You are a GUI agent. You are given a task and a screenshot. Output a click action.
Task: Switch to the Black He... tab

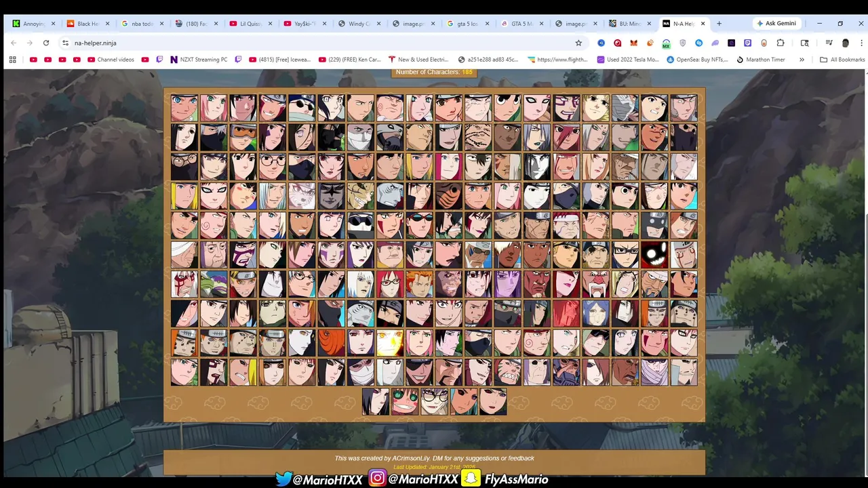coord(87,24)
